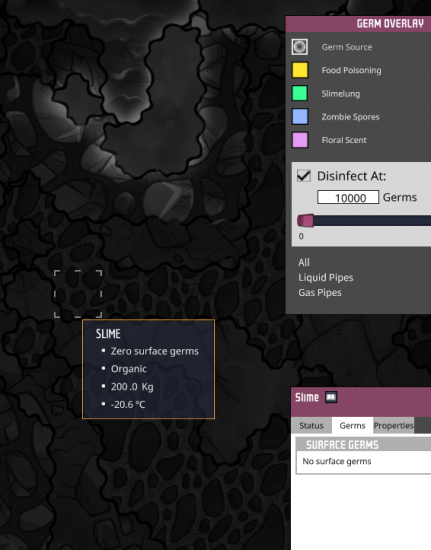Click the germs count input field
The image size is (431, 550).
point(348,197)
